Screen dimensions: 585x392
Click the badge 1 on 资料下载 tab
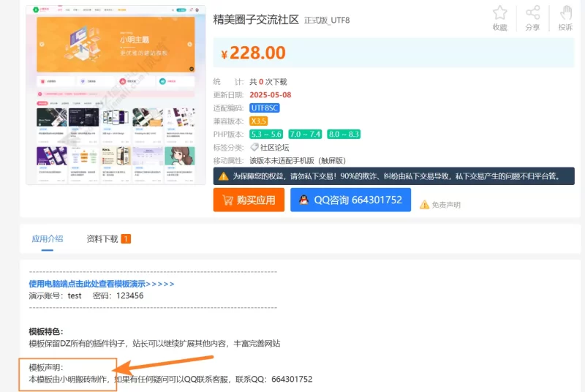(126, 238)
